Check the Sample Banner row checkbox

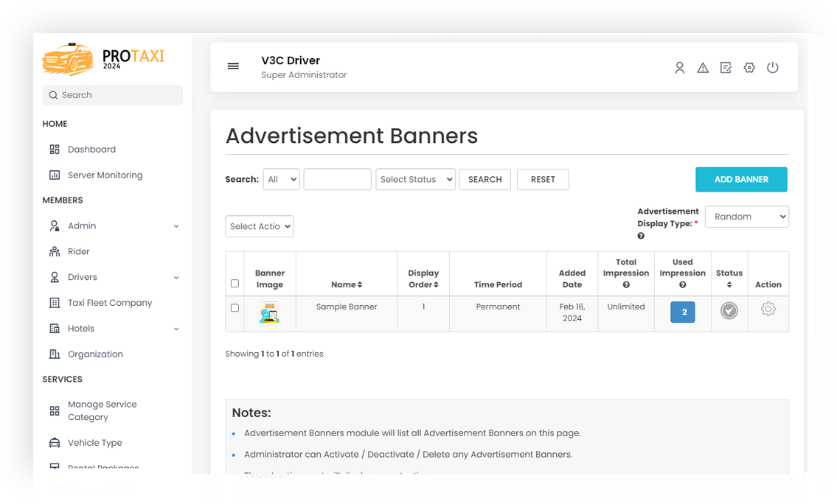[x=235, y=309]
